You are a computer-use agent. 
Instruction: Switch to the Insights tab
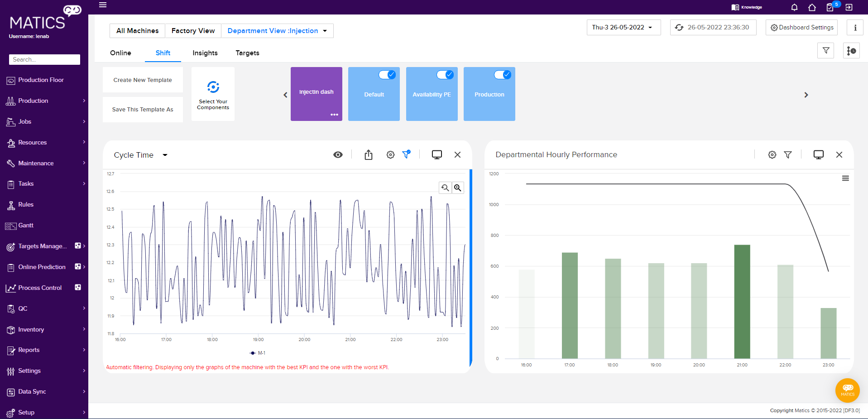tap(205, 53)
